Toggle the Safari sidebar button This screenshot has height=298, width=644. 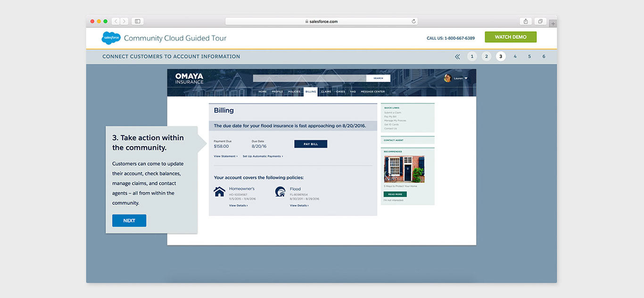138,21
